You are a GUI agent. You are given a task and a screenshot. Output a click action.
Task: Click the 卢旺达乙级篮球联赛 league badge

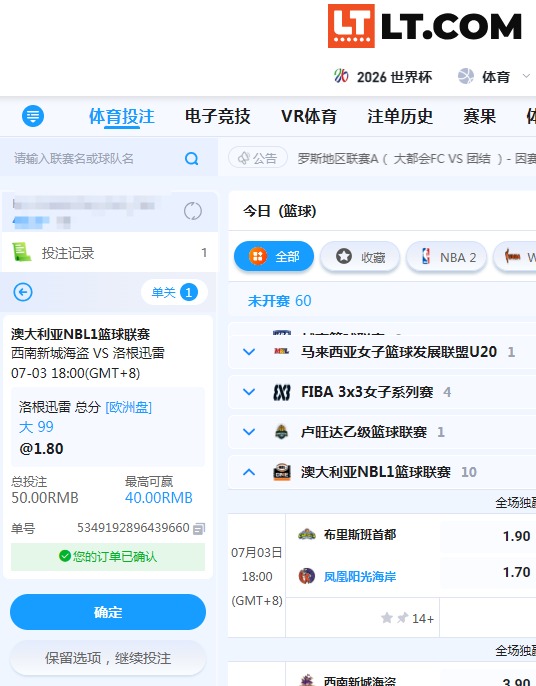tap(282, 432)
